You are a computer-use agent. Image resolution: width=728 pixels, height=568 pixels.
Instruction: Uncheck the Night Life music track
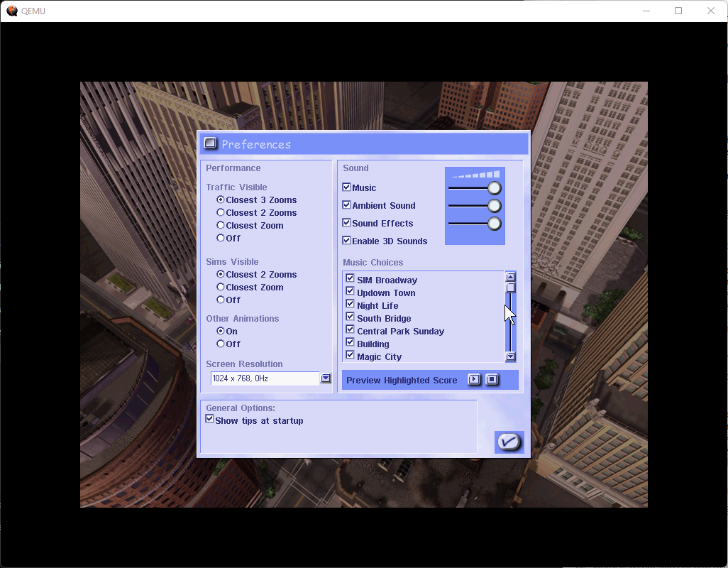click(350, 305)
